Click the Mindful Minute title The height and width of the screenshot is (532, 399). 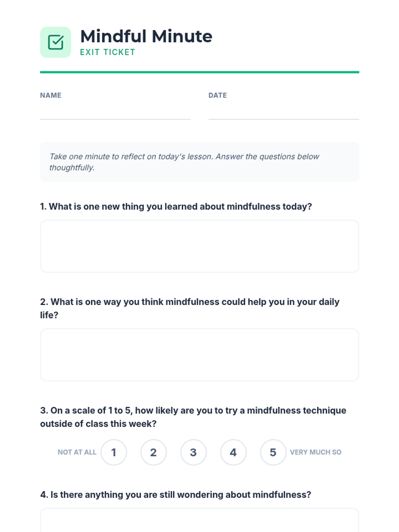coord(146,36)
